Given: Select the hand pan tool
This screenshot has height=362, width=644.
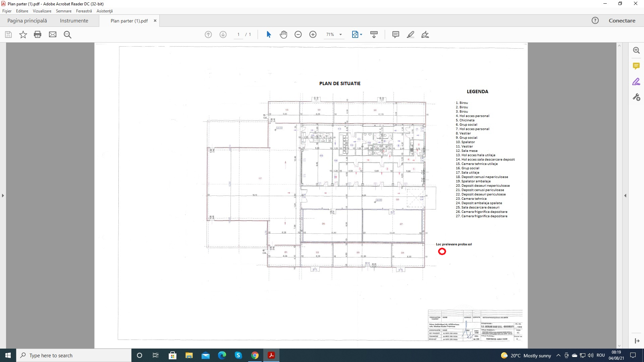Looking at the screenshot, I should [x=283, y=35].
